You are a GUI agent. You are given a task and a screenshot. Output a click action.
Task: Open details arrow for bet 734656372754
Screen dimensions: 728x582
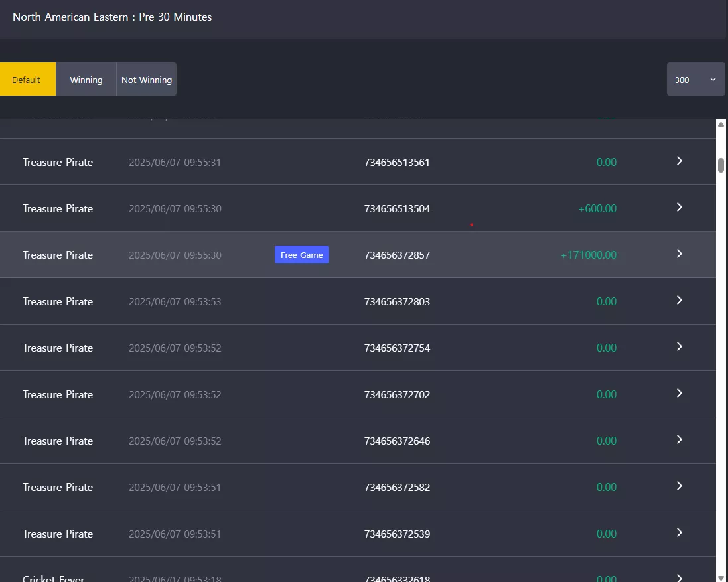coord(680,346)
